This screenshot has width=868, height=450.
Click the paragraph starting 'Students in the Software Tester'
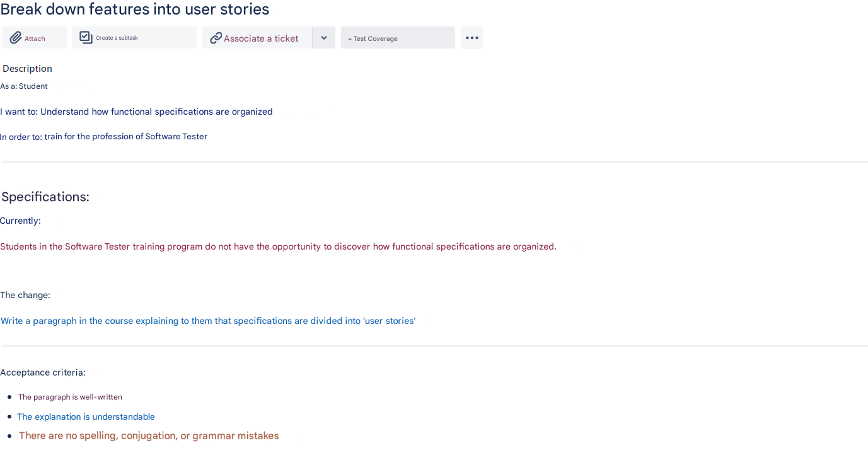coord(278,246)
